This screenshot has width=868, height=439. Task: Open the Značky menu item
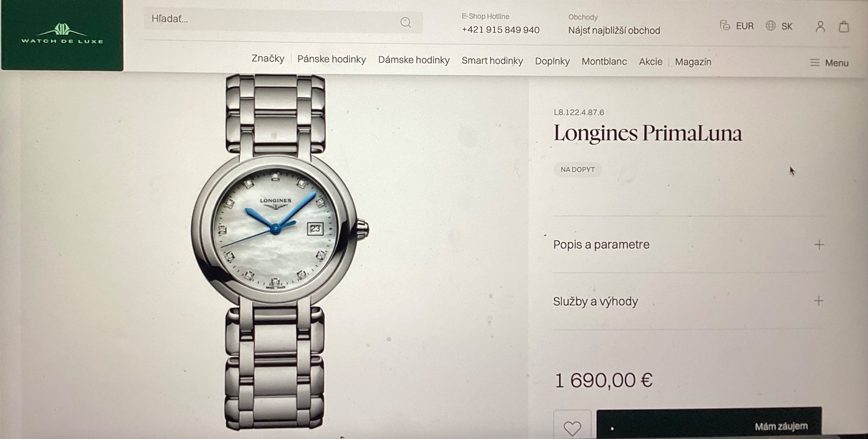pos(267,58)
